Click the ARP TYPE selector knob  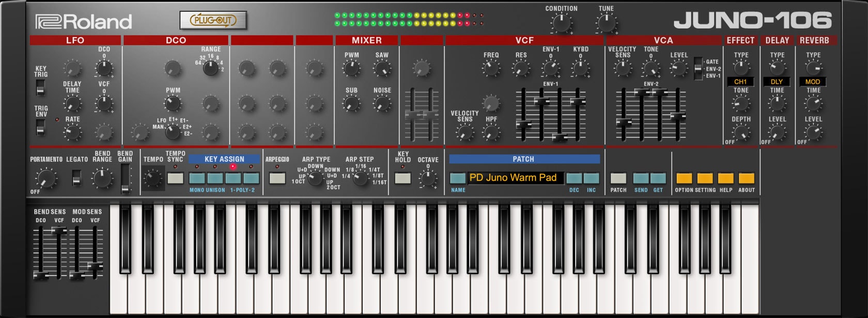point(315,179)
